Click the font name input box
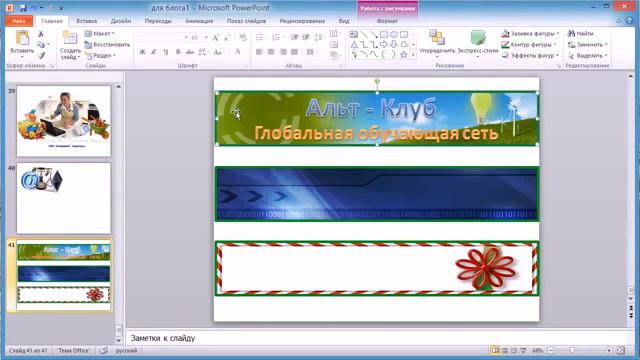Image resolution: width=640 pixels, height=360 pixels. point(161,38)
